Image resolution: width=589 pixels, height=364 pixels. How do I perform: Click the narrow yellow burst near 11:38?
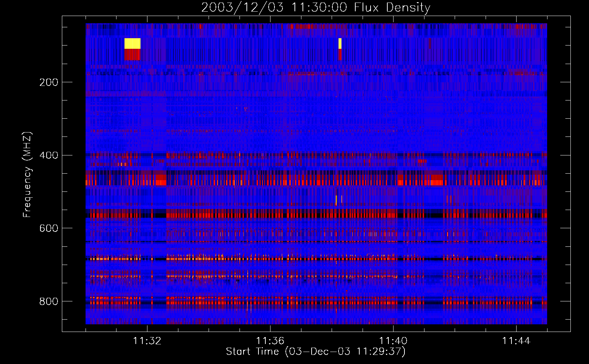tap(340, 43)
